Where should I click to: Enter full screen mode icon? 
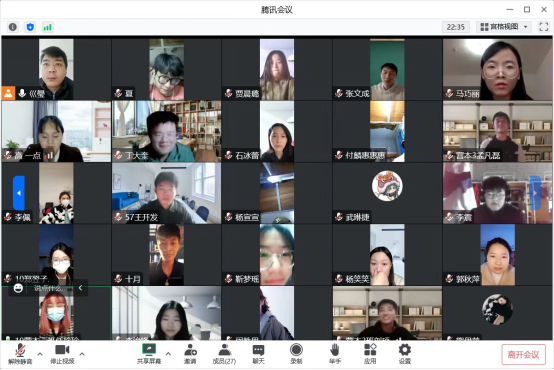click(x=543, y=27)
